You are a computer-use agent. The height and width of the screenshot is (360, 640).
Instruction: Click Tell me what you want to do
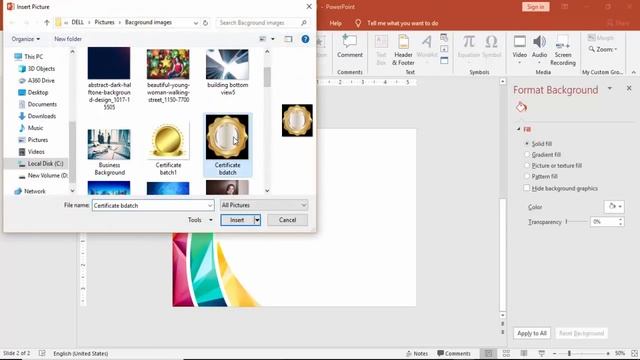point(402,23)
